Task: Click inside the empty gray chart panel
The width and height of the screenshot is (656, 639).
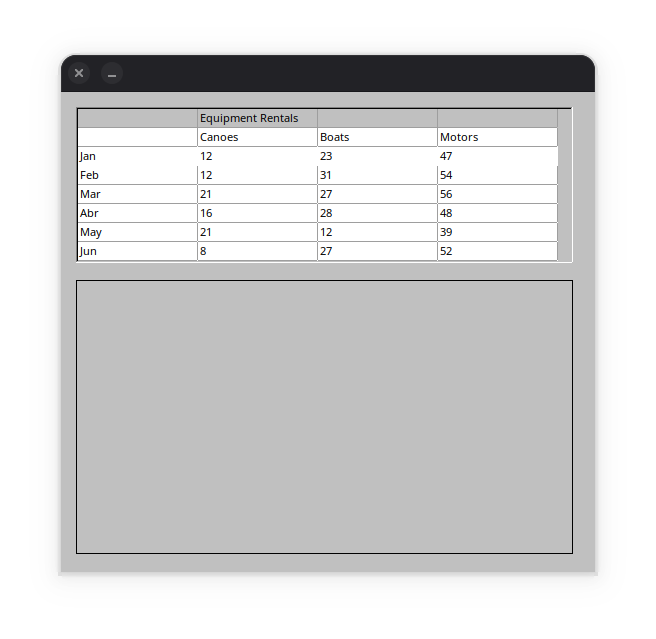Action: click(324, 417)
